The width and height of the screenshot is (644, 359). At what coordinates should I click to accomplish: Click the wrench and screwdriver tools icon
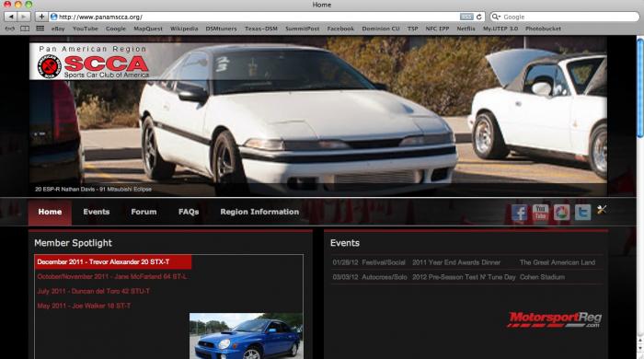point(602,210)
